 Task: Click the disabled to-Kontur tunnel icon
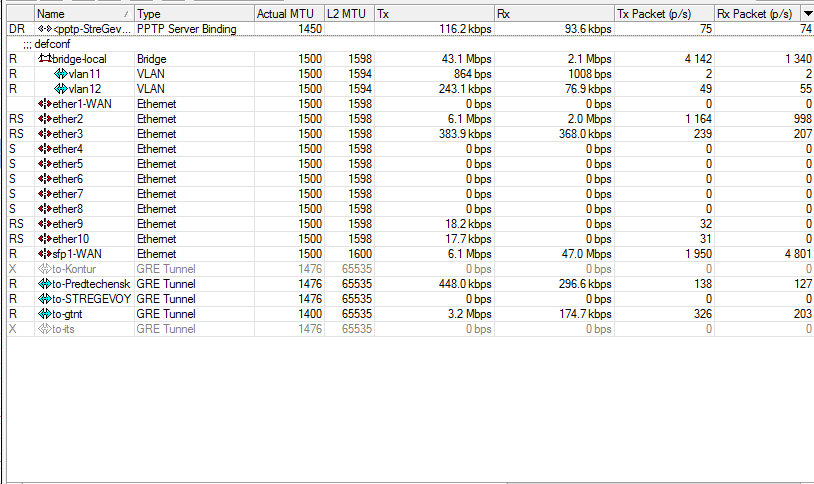click(45, 269)
